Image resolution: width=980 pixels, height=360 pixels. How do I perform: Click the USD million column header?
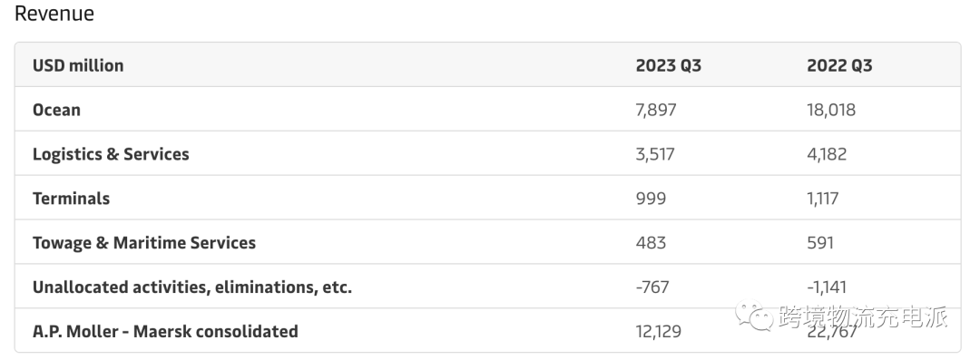click(x=78, y=65)
